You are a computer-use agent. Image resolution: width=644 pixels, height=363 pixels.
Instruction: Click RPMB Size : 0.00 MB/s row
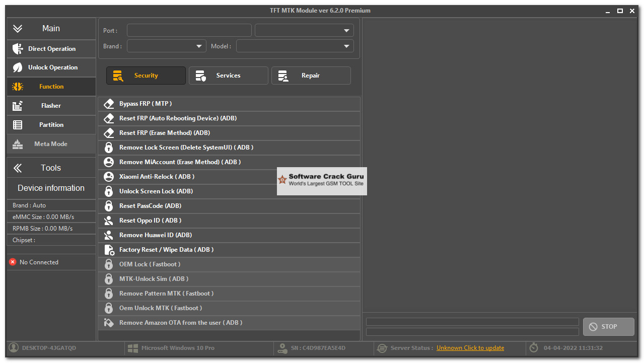tap(51, 229)
